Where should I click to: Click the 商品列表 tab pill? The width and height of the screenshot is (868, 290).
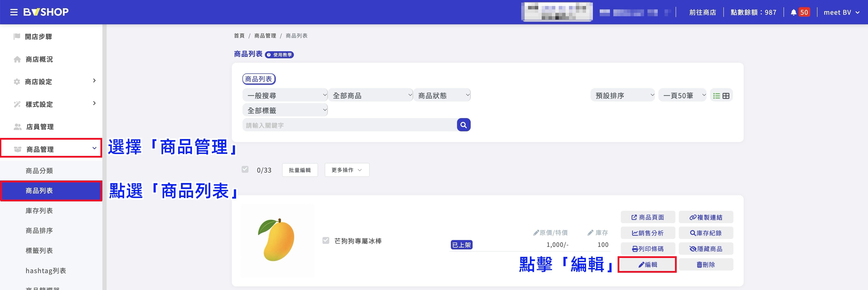[x=259, y=79]
